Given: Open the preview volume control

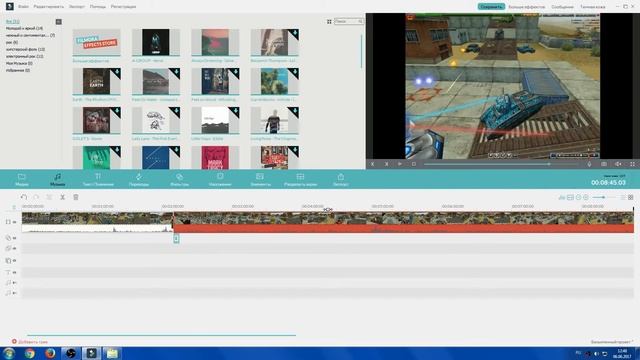Looking at the screenshot, I should point(618,164).
